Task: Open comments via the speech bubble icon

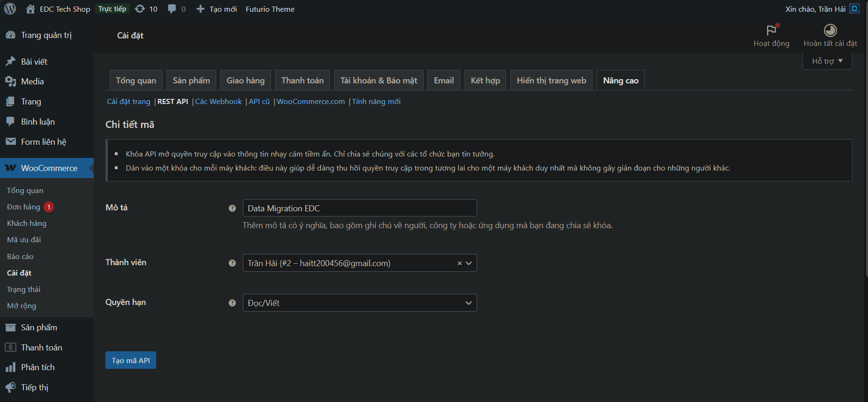Action: click(x=172, y=9)
